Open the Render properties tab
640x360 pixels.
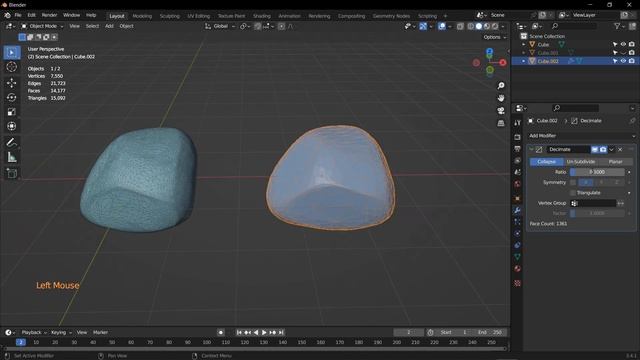tap(518, 137)
